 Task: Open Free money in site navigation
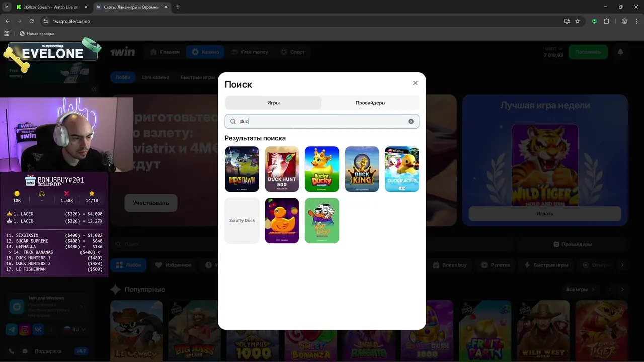(x=250, y=52)
